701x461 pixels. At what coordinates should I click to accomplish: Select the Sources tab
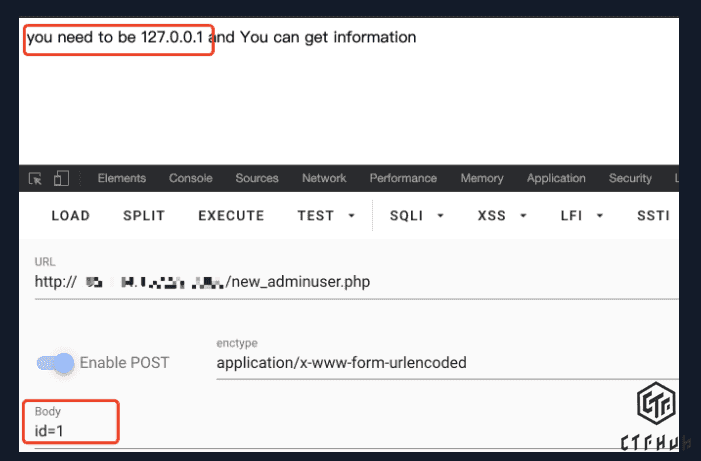(x=257, y=179)
